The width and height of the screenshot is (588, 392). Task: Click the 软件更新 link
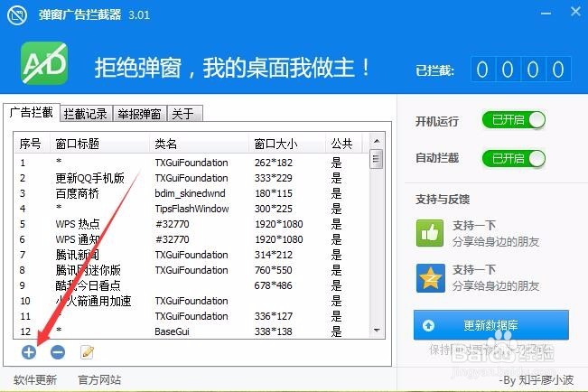[35, 380]
